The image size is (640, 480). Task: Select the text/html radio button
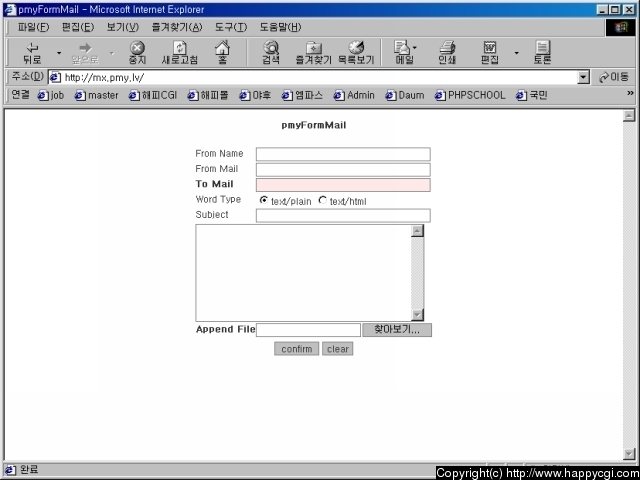pos(322,200)
